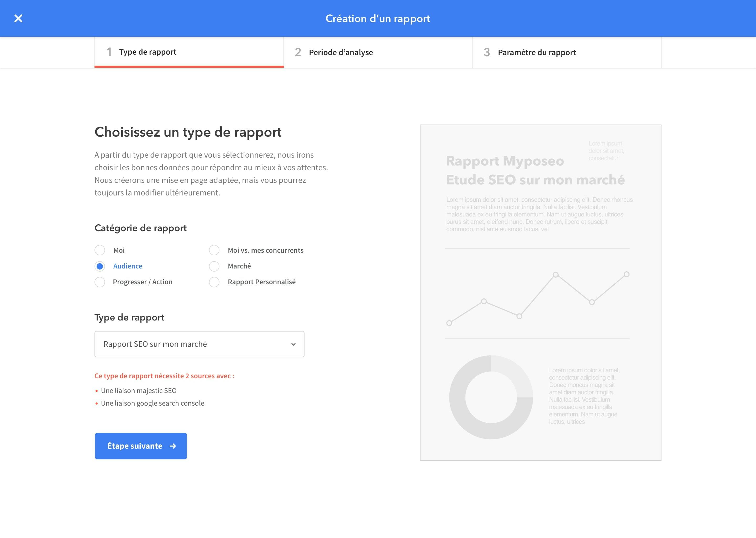The height and width of the screenshot is (538, 756).
Task: Choose the 'Progresser / Action' radio option
Action: click(100, 282)
